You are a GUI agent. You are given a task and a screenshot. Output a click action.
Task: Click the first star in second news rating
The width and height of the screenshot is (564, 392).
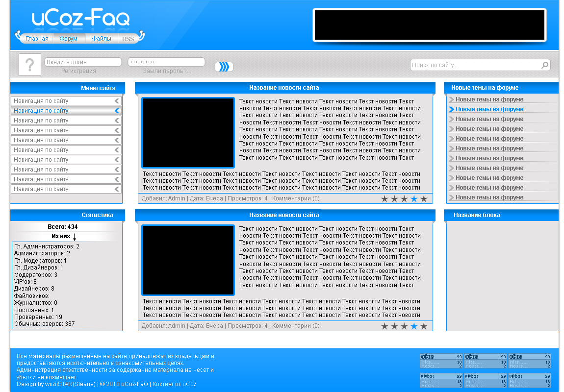tap(385, 326)
